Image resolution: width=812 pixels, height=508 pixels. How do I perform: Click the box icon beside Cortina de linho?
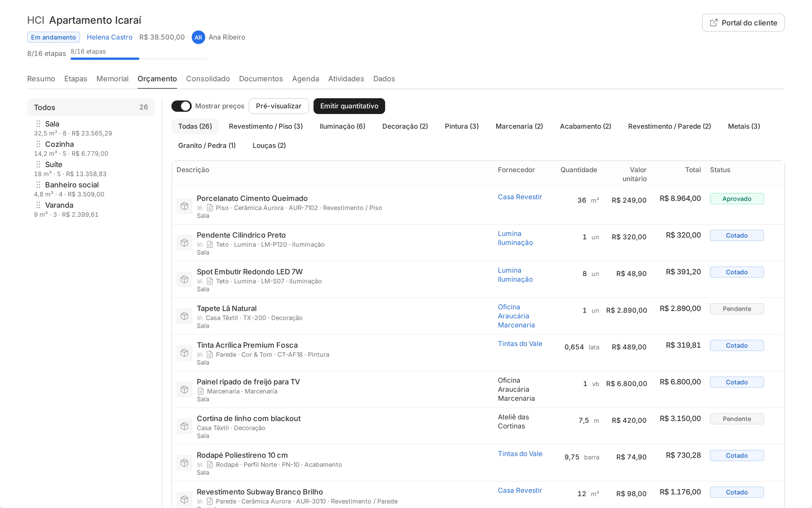[x=184, y=426]
